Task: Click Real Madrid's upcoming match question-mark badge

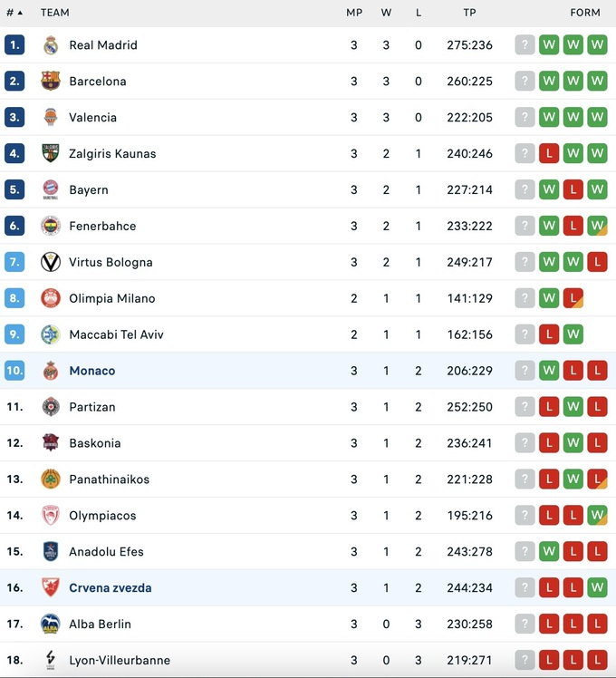Action: tap(525, 45)
